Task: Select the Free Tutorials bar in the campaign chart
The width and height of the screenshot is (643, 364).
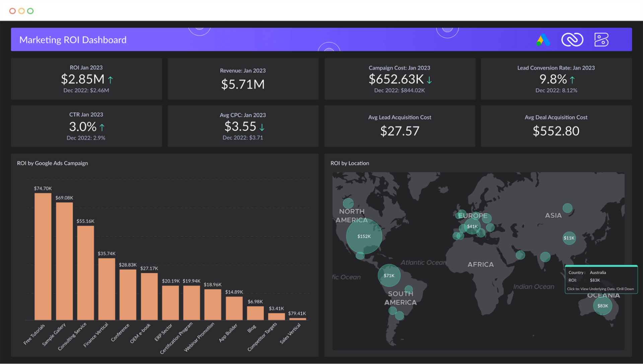Action: tap(43, 256)
